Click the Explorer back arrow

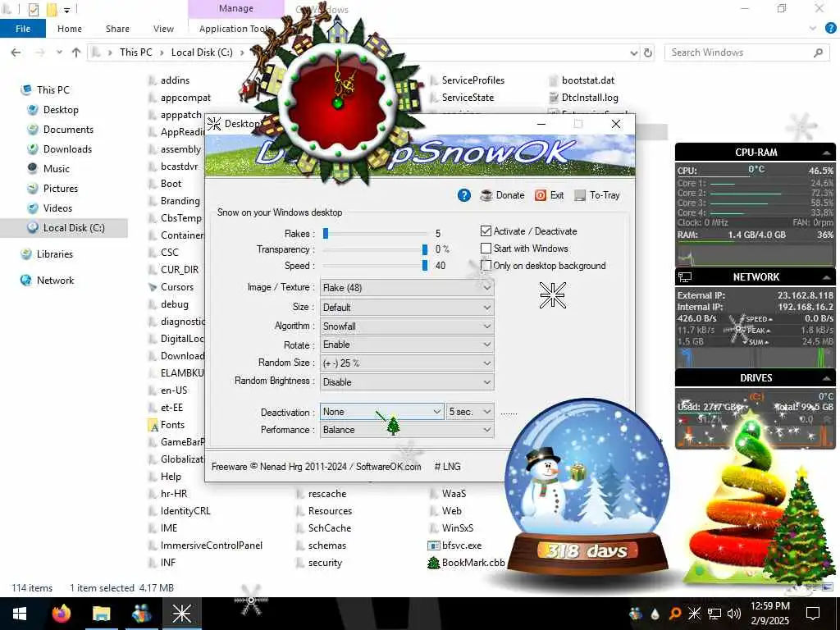click(x=16, y=52)
